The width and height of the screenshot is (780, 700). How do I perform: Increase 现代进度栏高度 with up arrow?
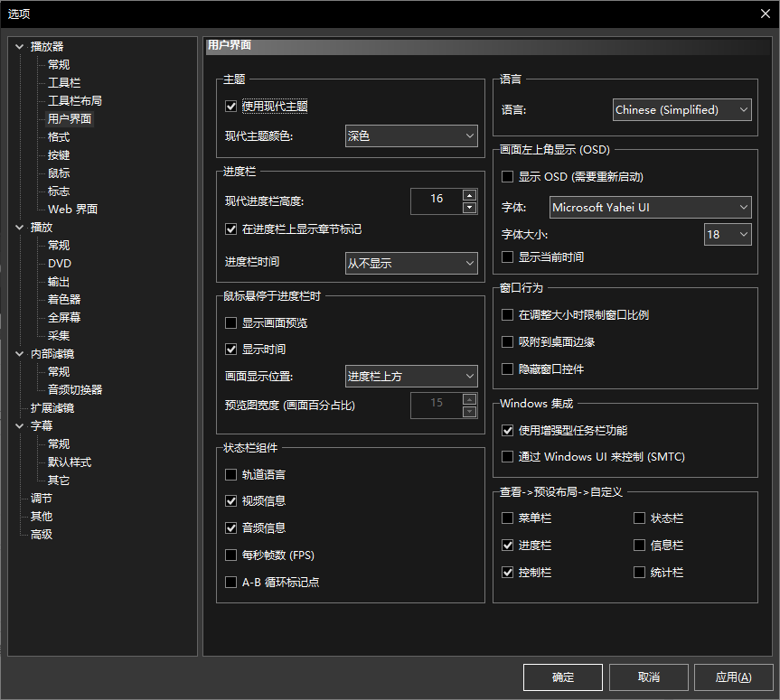[470, 195]
